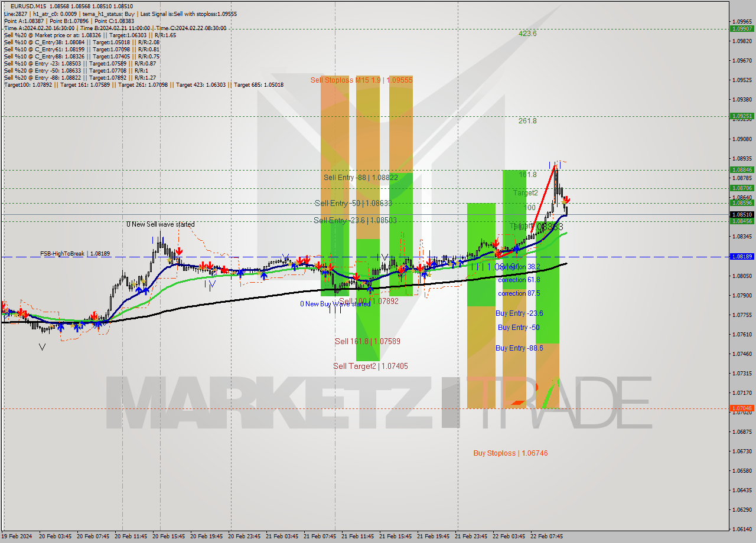Viewport: 756px width, 543px height.
Task: Click the green 1.08846 price tag
Action: (x=742, y=169)
